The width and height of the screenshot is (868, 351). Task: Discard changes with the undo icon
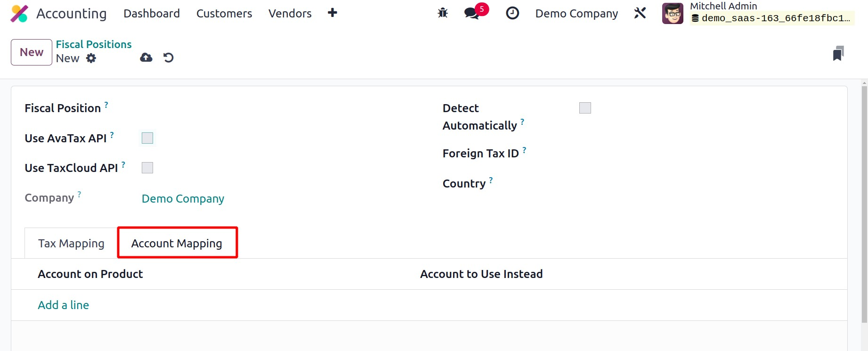pos(168,57)
